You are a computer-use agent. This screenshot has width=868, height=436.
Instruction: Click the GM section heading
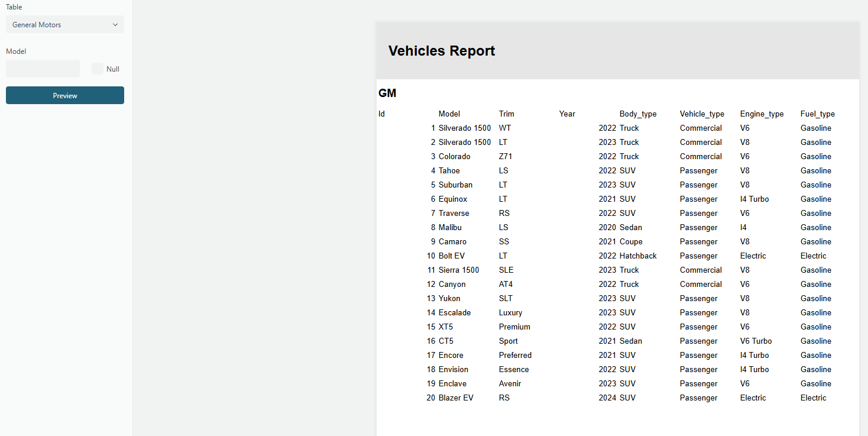388,93
